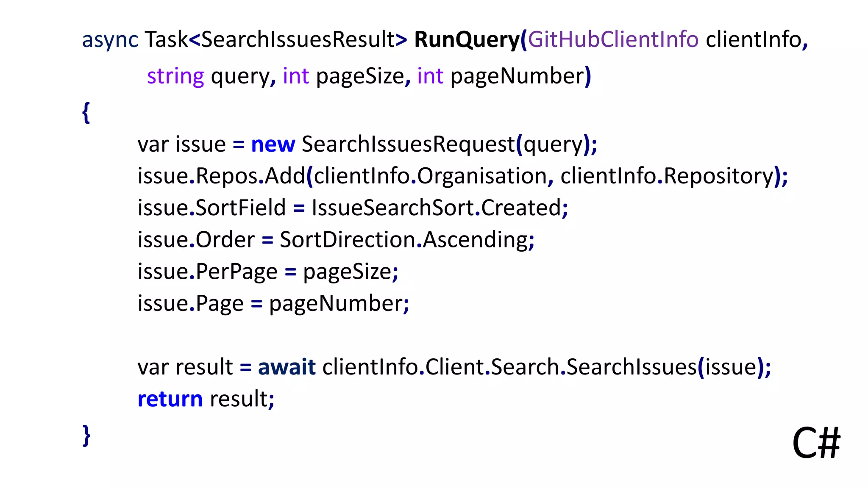Click the 'async' keyword
The height and width of the screenshot is (488, 868).
pyautogui.click(x=110, y=41)
